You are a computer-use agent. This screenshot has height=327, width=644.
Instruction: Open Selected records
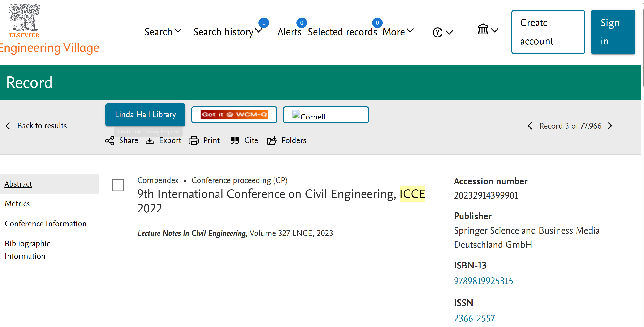point(342,32)
